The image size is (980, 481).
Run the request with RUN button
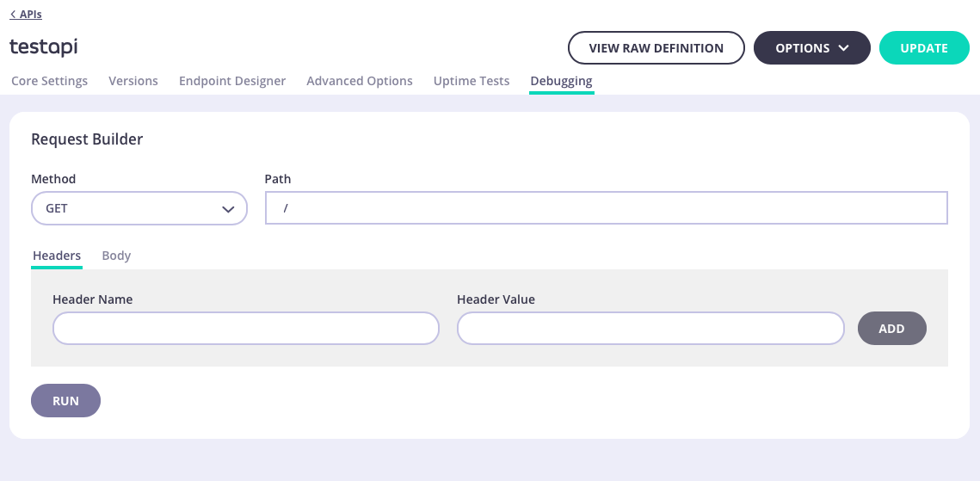click(65, 401)
